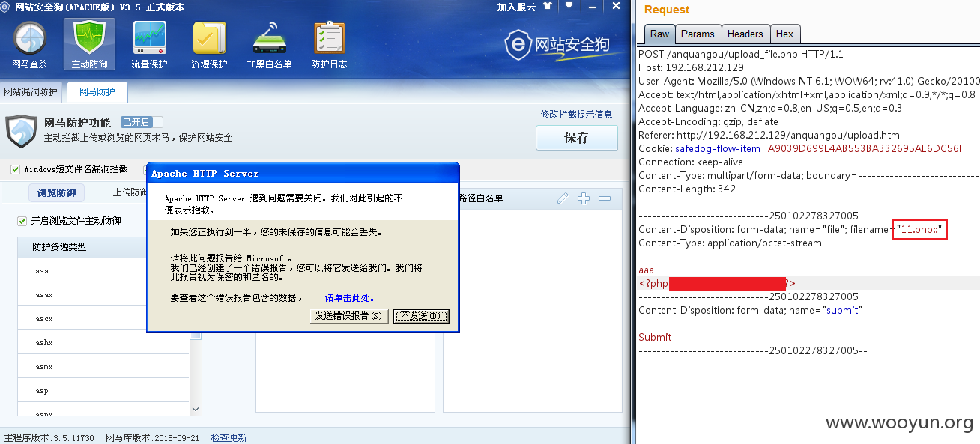
Task: Select the 浏览防御 sub-tab
Action: (x=57, y=192)
